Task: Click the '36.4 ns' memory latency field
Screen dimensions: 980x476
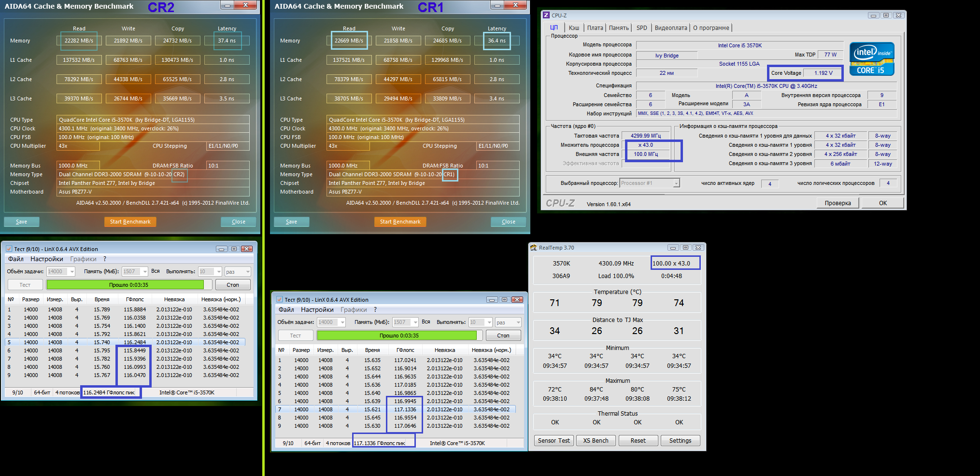Action: 497,41
